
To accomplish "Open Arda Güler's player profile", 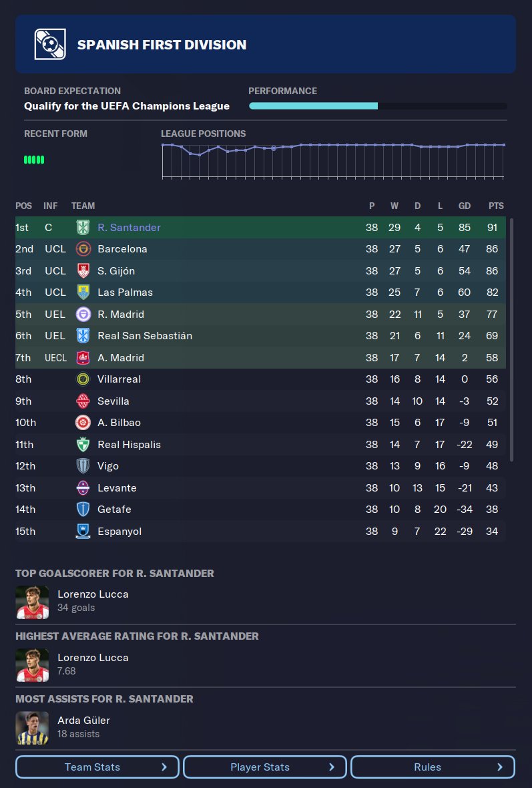I will 83,721.
